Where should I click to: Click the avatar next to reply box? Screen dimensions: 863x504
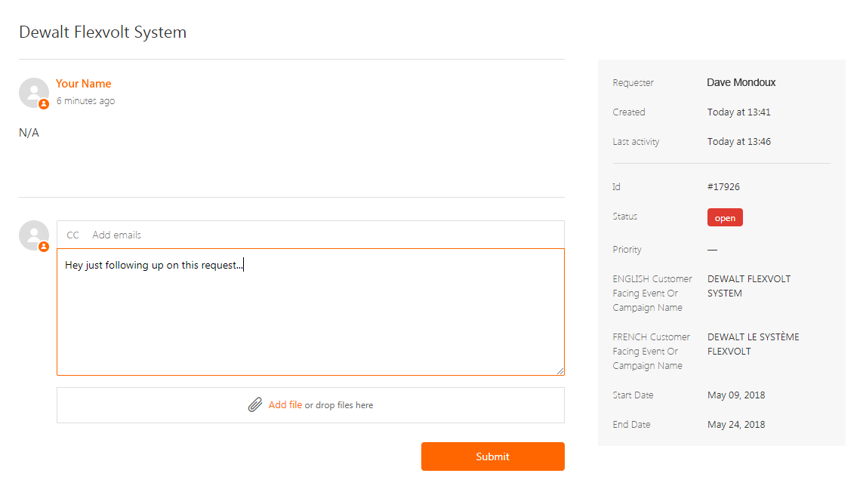32,235
